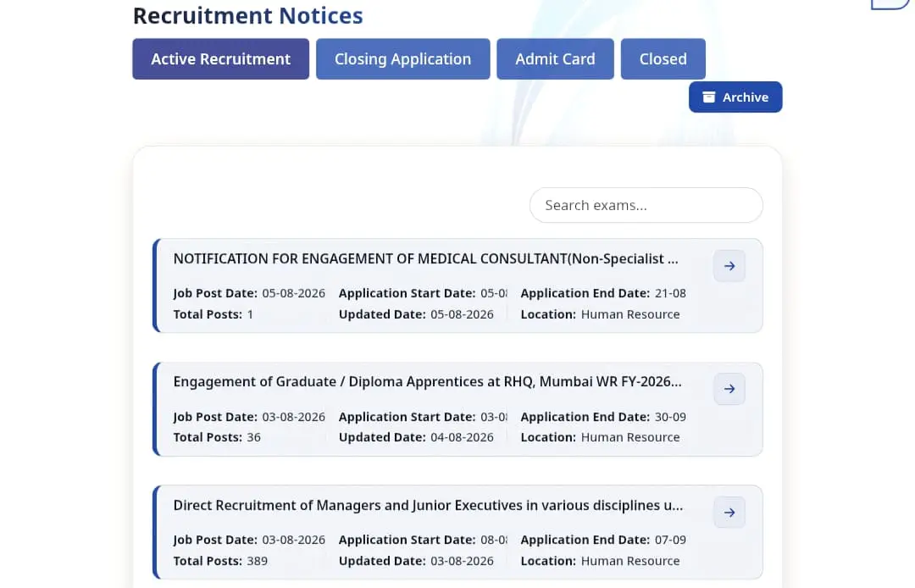
Task: Switch to Admit Card tab
Action: tap(555, 59)
